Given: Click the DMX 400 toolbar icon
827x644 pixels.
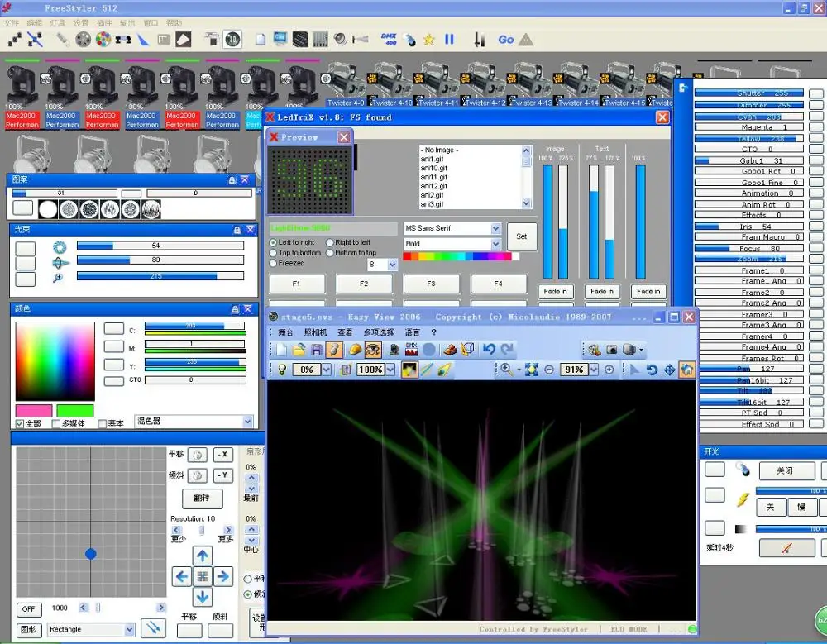Looking at the screenshot, I should [x=388, y=39].
